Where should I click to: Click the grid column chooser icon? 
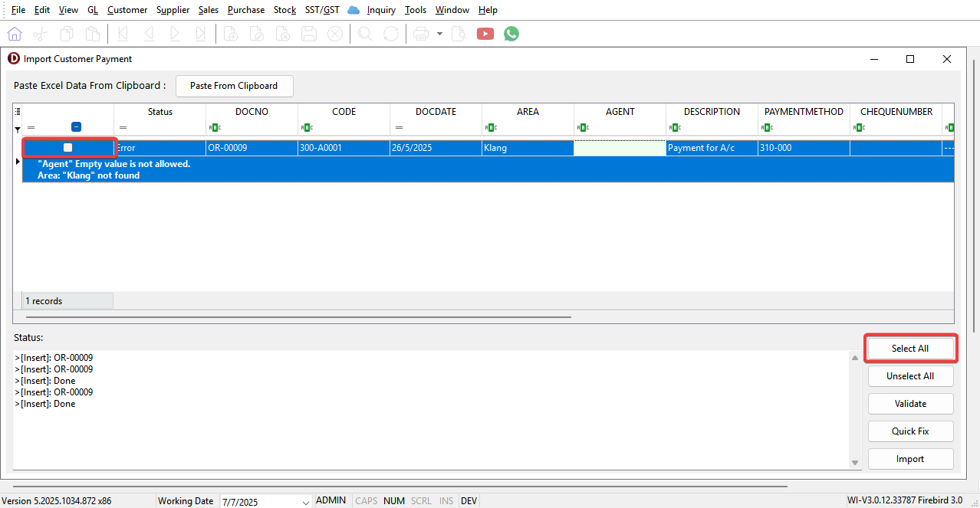point(18,112)
